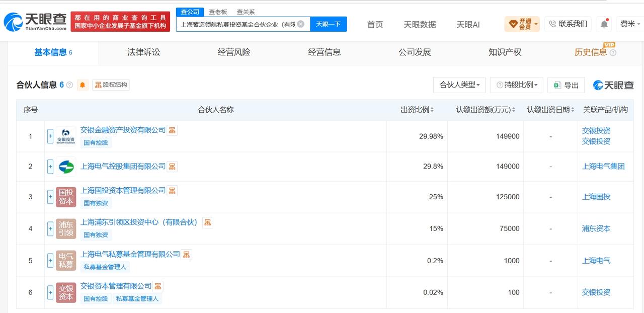644x313 pixels.
Task: Click the notification bell icon in header
Action: coord(603,24)
